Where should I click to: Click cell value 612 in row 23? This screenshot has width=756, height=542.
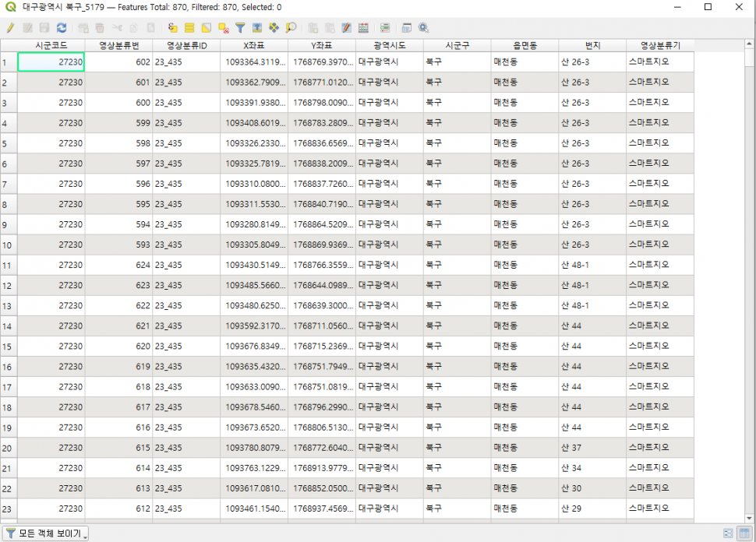[x=119, y=509]
